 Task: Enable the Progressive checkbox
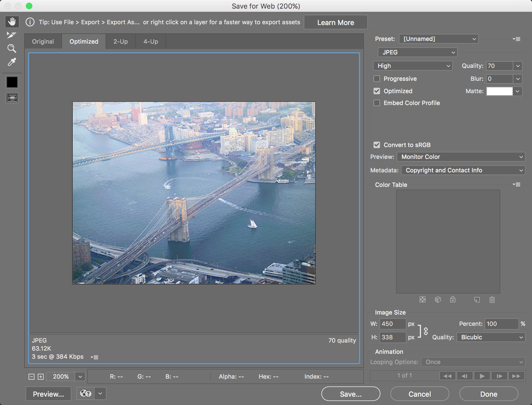[x=377, y=79]
